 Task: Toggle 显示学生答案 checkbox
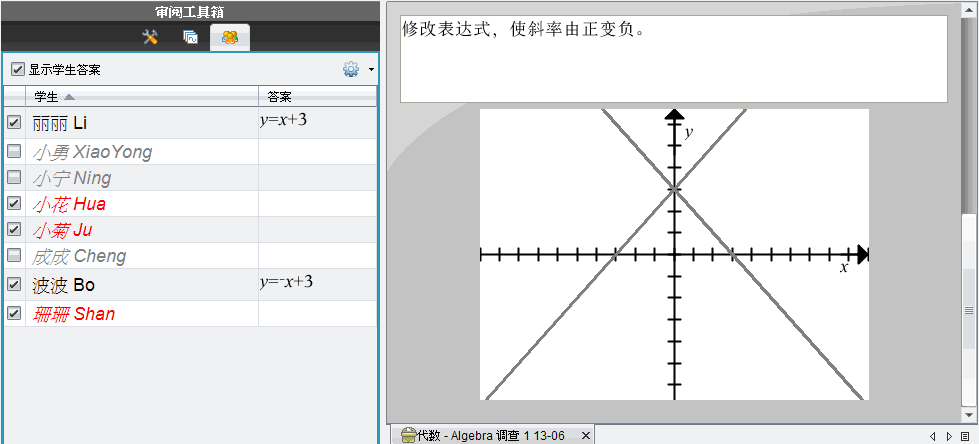pyautogui.click(x=17, y=70)
